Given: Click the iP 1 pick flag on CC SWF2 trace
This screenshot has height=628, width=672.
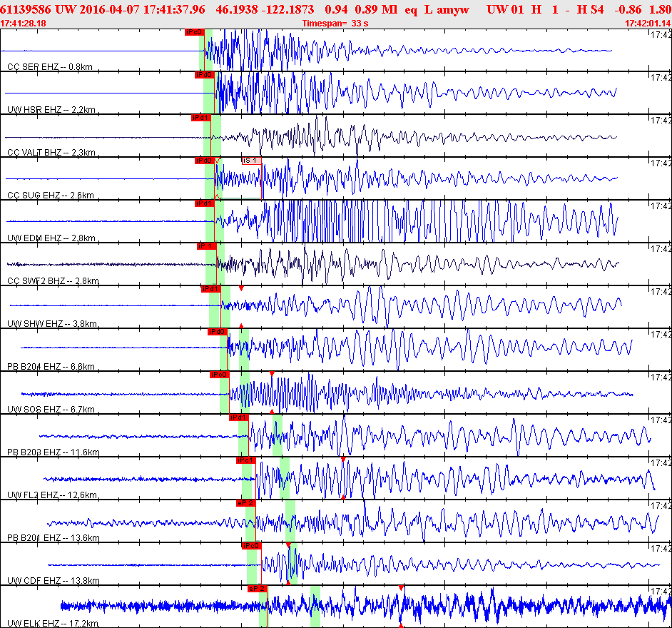Looking at the screenshot, I should click(x=206, y=246).
